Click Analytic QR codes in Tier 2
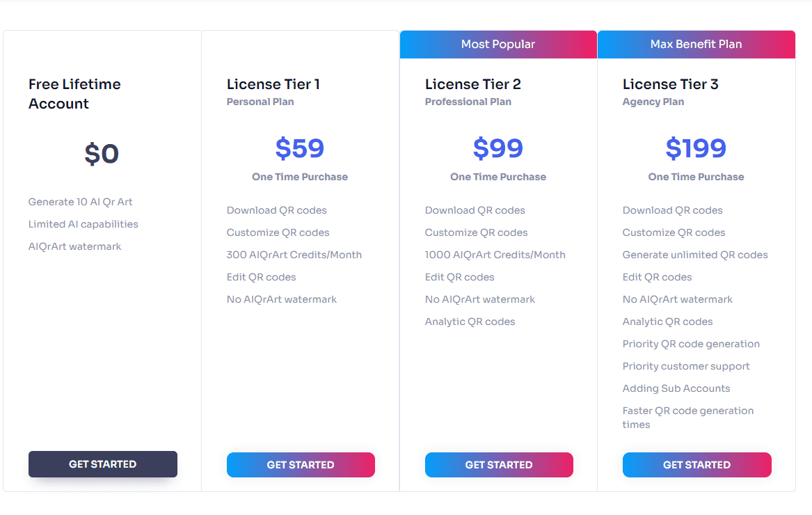Viewport: 812px width, 515px height. coord(470,321)
